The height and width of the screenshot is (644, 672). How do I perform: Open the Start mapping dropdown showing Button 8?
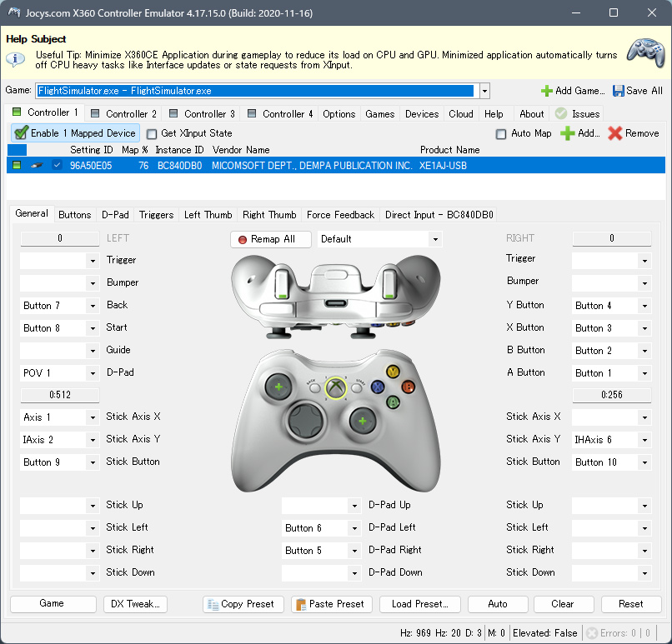tap(93, 328)
